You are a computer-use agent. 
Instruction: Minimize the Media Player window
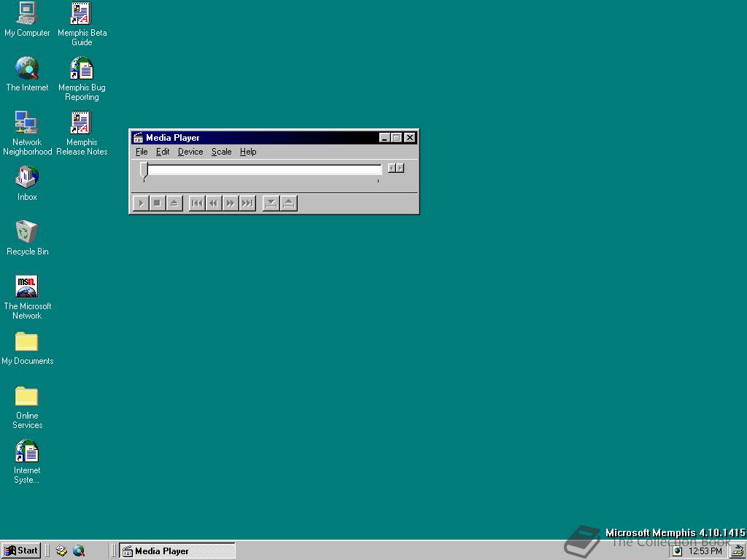pos(385,138)
